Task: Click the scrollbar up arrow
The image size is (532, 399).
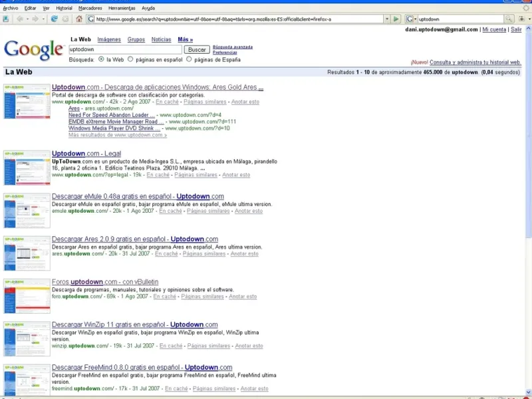Action: click(529, 29)
